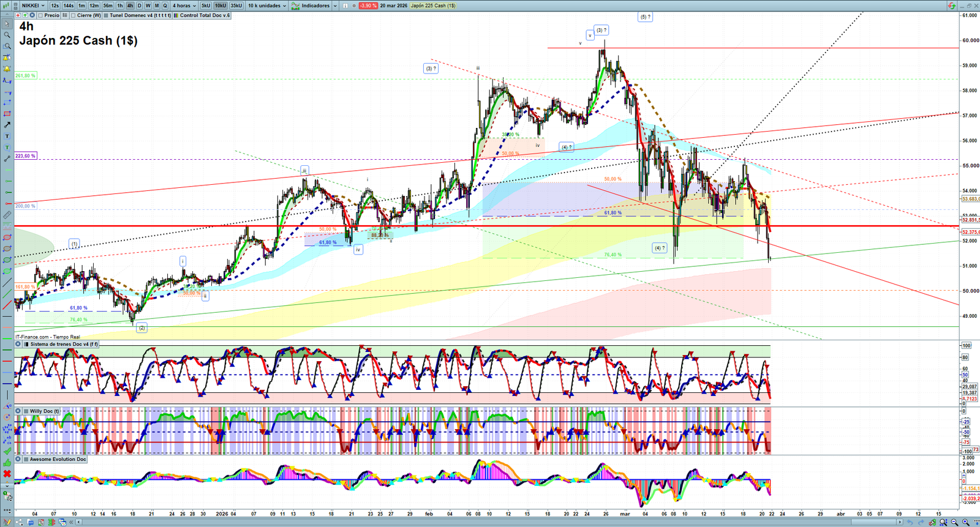This screenshot has height=527, width=980.
Task: Close the Sistema de trenes Doc panel
Action: (18, 344)
